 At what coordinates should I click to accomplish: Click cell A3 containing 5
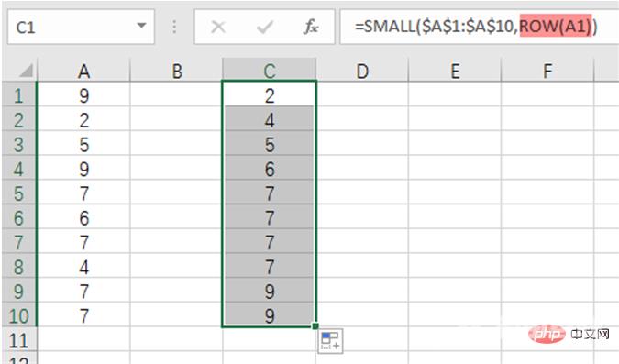click(83, 143)
